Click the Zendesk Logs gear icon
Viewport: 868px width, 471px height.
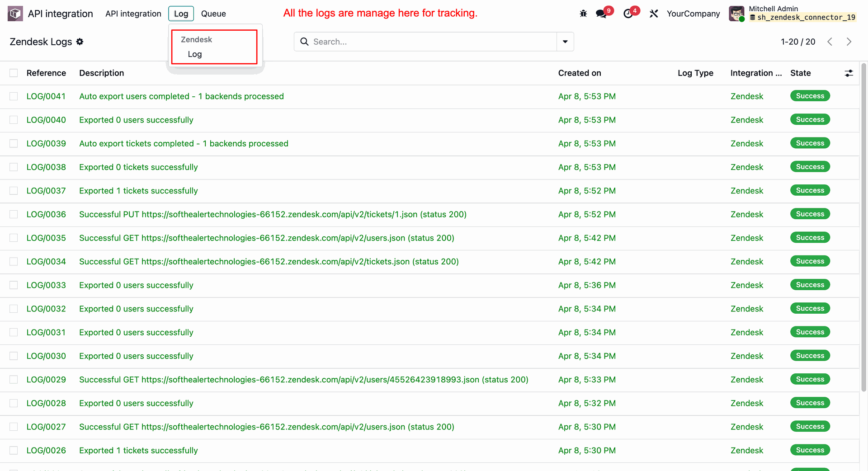[80, 42]
